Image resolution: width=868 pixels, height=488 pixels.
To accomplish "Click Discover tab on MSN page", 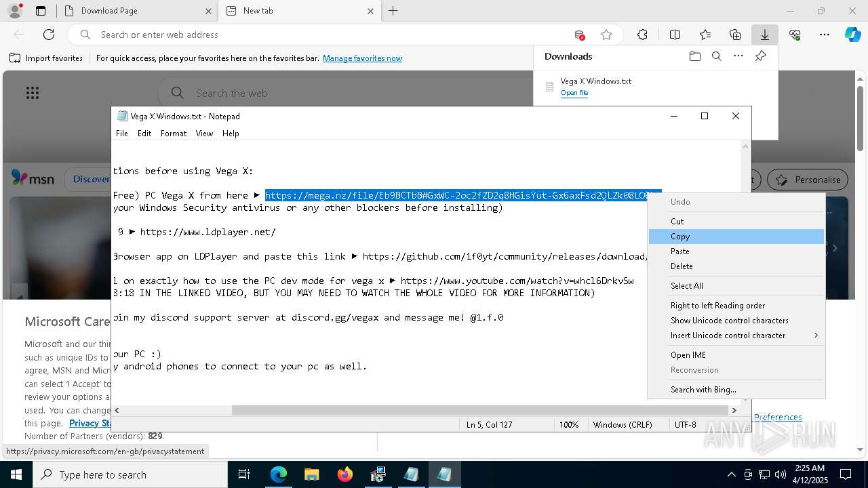I will tap(91, 180).
